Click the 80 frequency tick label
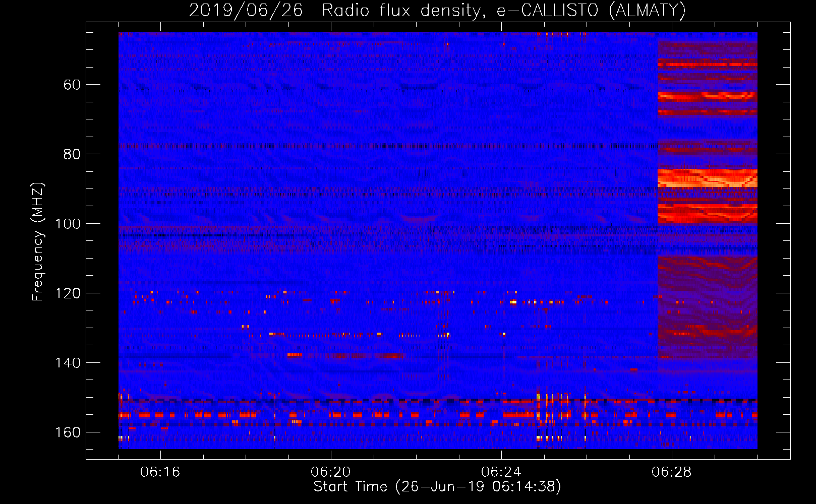Image resolution: width=816 pixels, height=504 pixels. pyautogui.click(x=72, y=154)
